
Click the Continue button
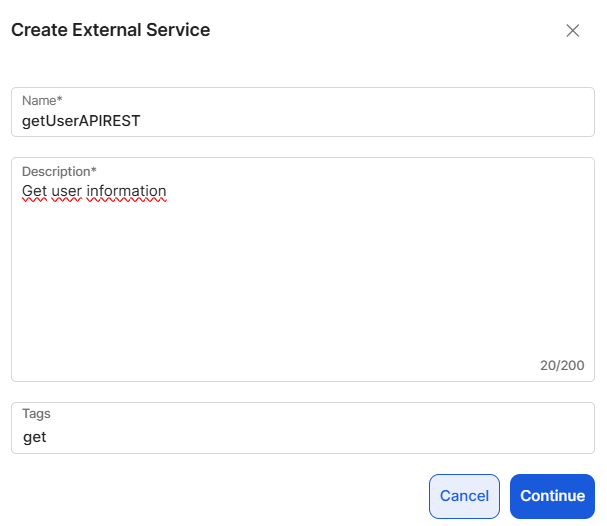pos(552,496)
